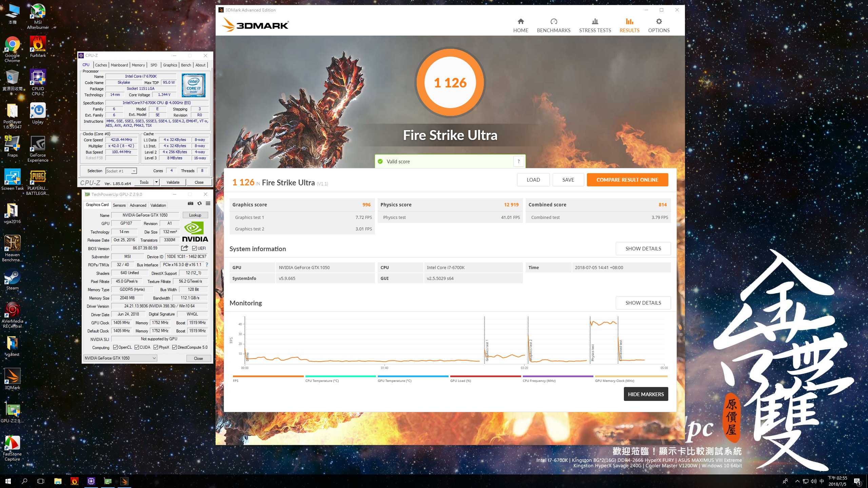Open GPU-Z hamburger menu icon

(x=208, y=203)
